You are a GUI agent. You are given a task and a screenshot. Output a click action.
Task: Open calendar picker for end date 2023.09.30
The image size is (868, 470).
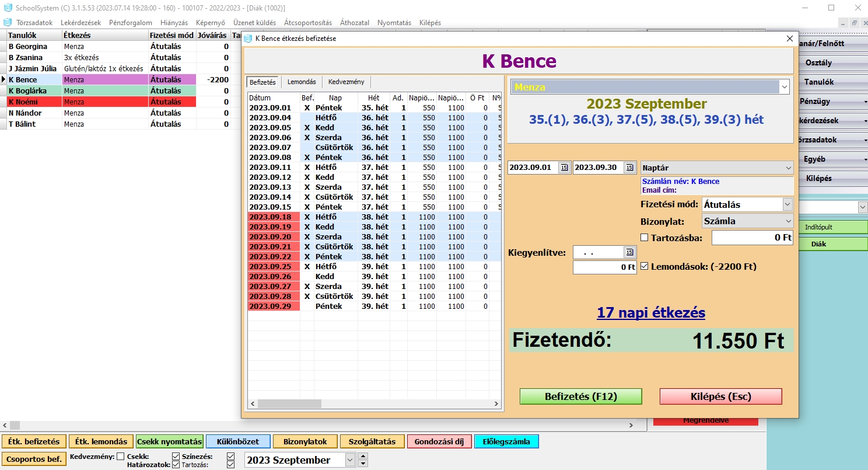[x=629, y=168]
